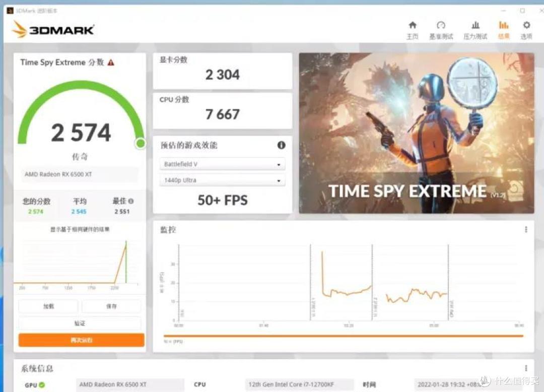Viewport: 544px width, 392px height.
Task: Open the Options gear icon
Action: tap(526, 25)
